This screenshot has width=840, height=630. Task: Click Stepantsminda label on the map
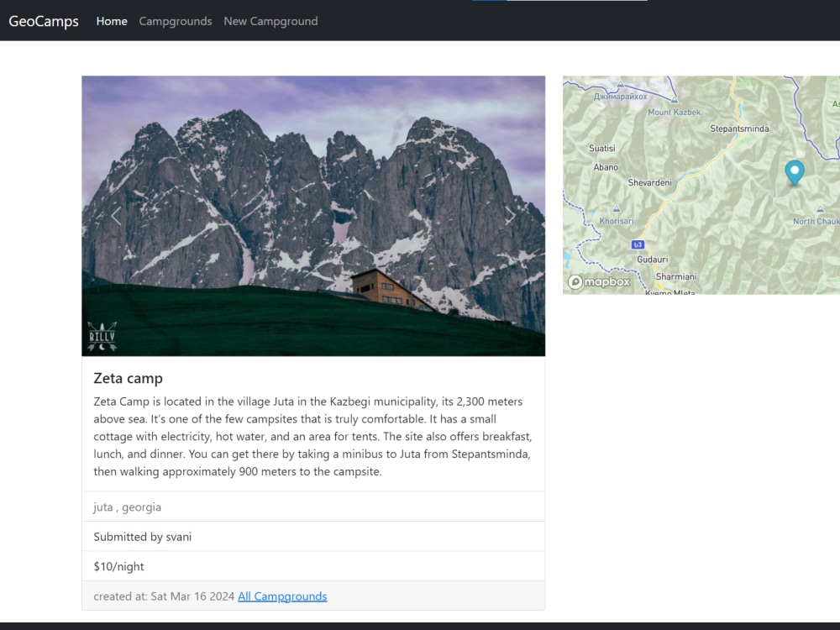click(x=739, y=129)
